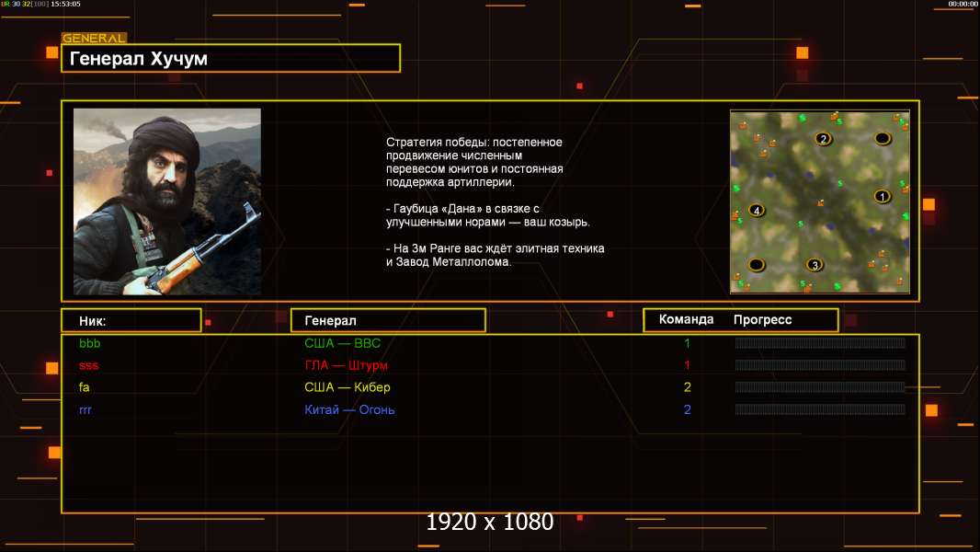
Task: Click start position marker 4 on minimap
Action: [757, 211]
